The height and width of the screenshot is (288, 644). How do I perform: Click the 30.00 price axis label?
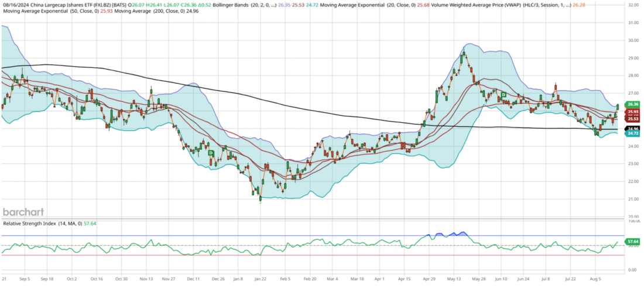click(632, 40)
